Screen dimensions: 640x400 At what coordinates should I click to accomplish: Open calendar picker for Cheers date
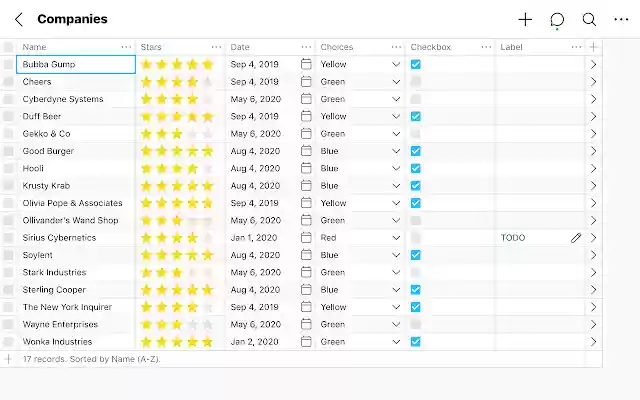[306, 82]
